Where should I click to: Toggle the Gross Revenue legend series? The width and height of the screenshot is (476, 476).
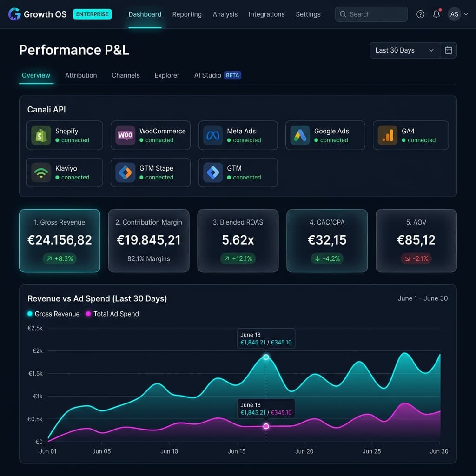click(53, 314)
